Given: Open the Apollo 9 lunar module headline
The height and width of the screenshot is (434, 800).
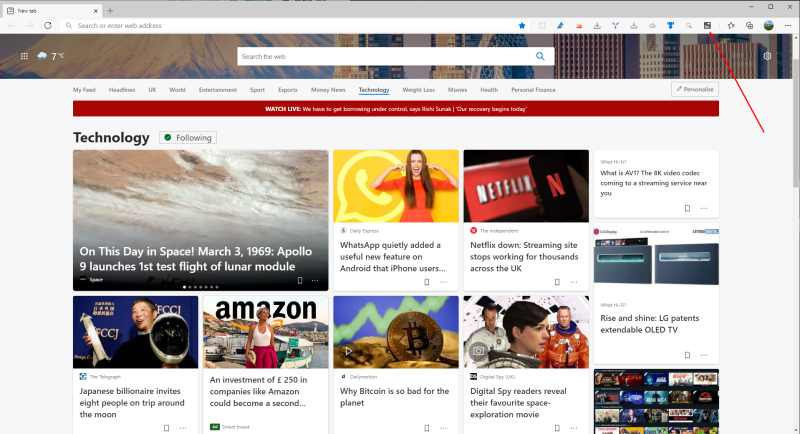Looking at the screenshot, I should (195, 259).
